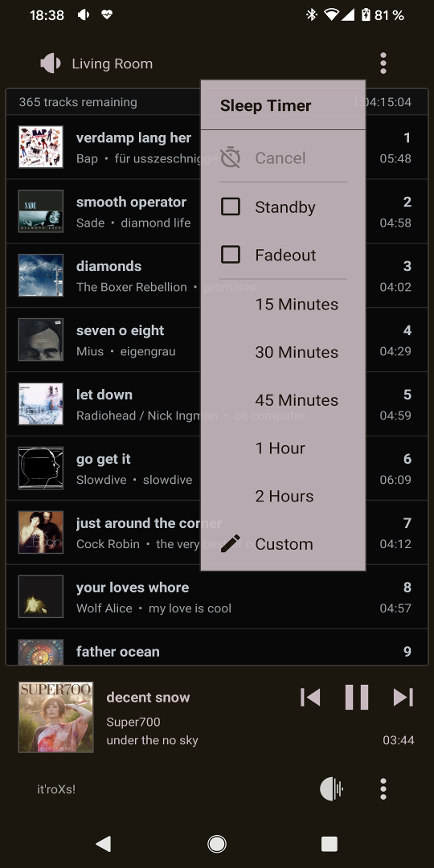434x868 pixels.
Task: Play the track your loves whore
Action: pos(217,597)
